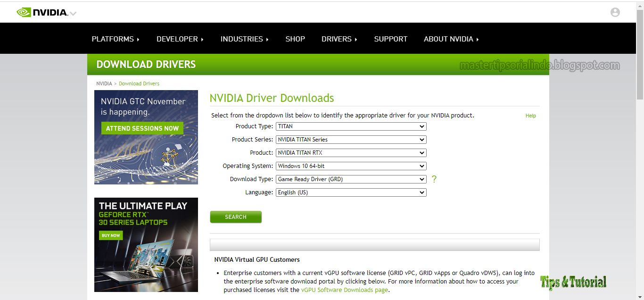Click the NVIDIA logo
Viewport: 644px width, 300px height.
(42, 12)
